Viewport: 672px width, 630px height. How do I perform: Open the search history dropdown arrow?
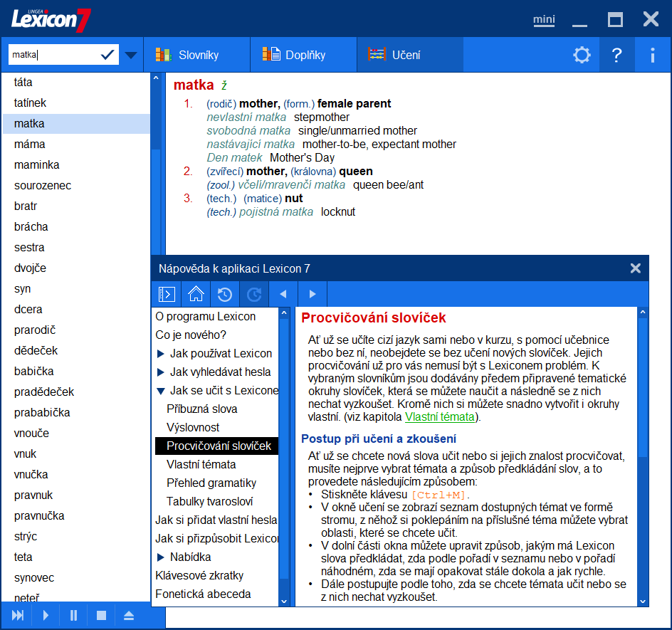pyautogui.click(x=131, y=55)
